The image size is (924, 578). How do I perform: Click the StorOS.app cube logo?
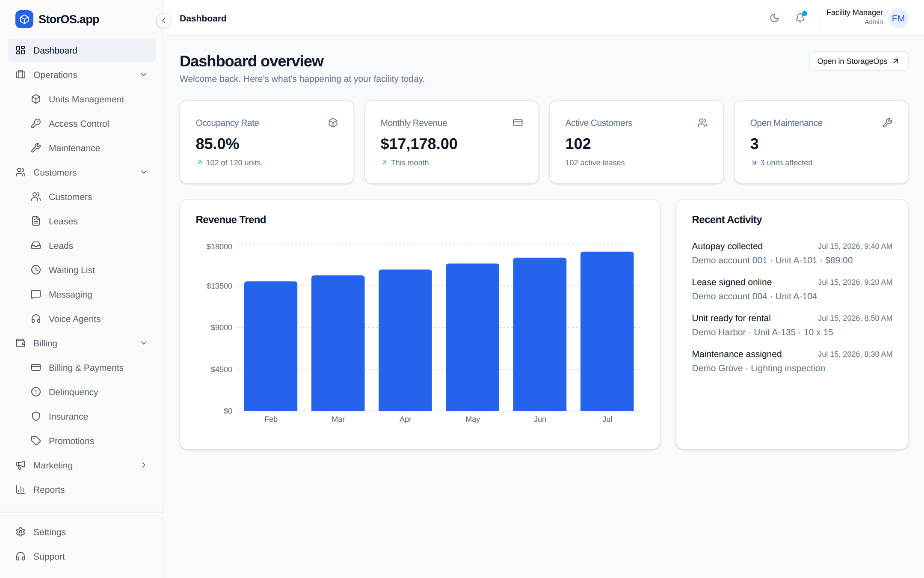pos(24,19)
